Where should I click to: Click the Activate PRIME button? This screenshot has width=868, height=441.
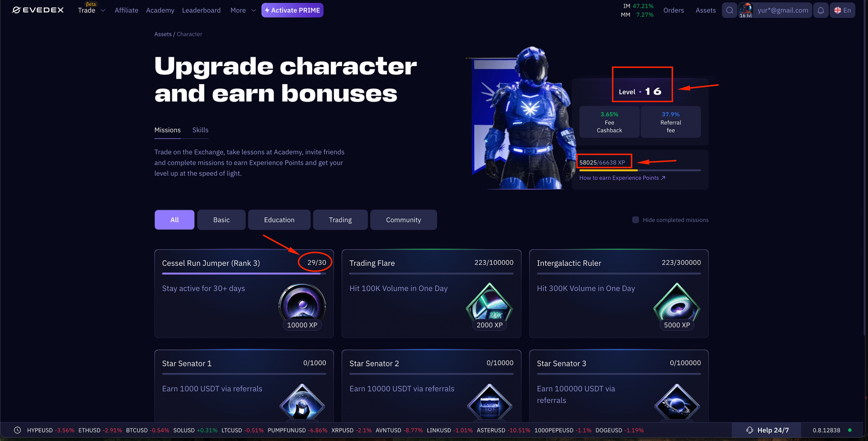pyautogui.click(x=292, y=10)
